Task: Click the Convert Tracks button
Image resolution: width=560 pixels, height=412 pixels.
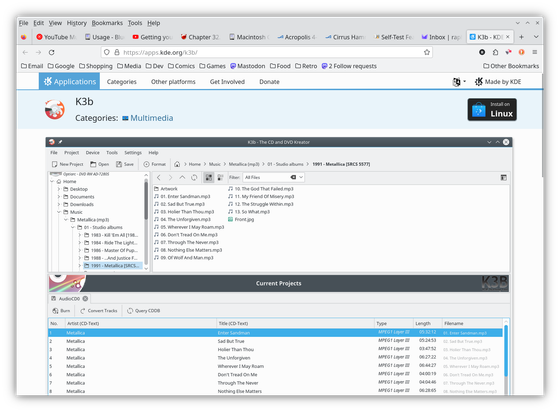Action: [x=99, y=311]
